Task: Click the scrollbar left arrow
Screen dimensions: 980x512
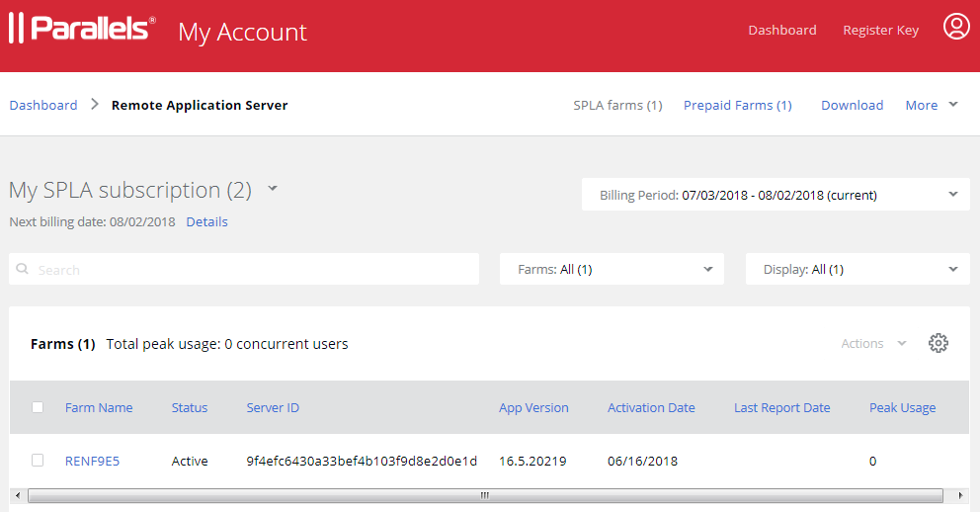Action: pos(18,495)
